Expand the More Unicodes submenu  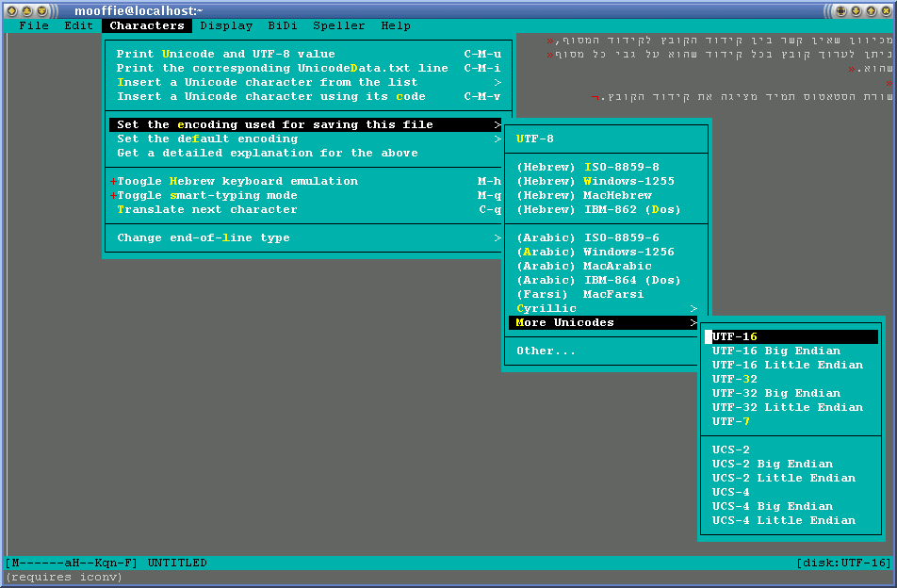(x=604, y=322)
